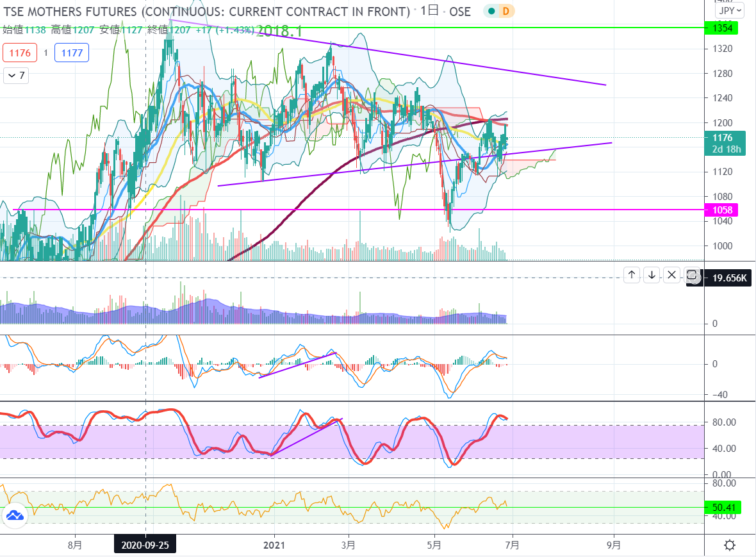Screen dimensions: 756x557
Task: Click the TradingView cloud logo
Action: pos(15,515)
